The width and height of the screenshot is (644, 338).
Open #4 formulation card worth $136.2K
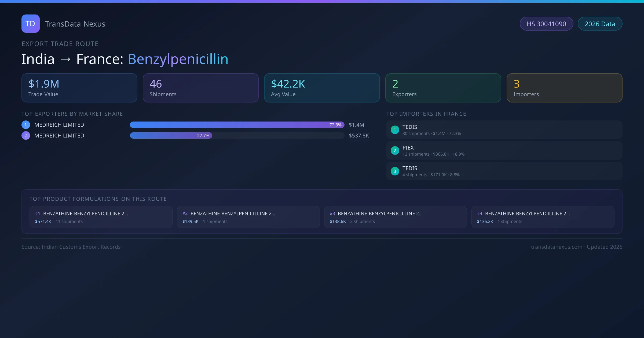point(543,217)
